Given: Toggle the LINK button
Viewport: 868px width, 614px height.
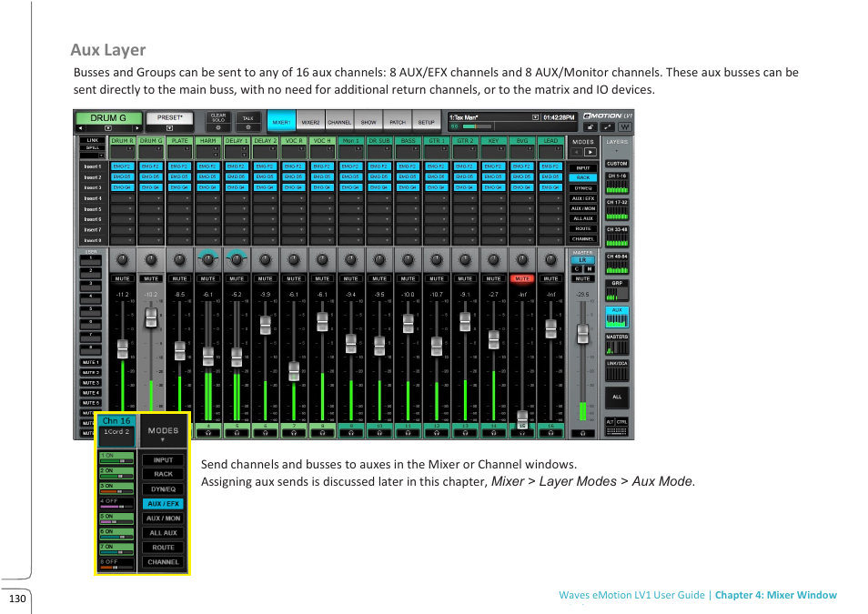Looking at the screenshot, I should [93, 140].
